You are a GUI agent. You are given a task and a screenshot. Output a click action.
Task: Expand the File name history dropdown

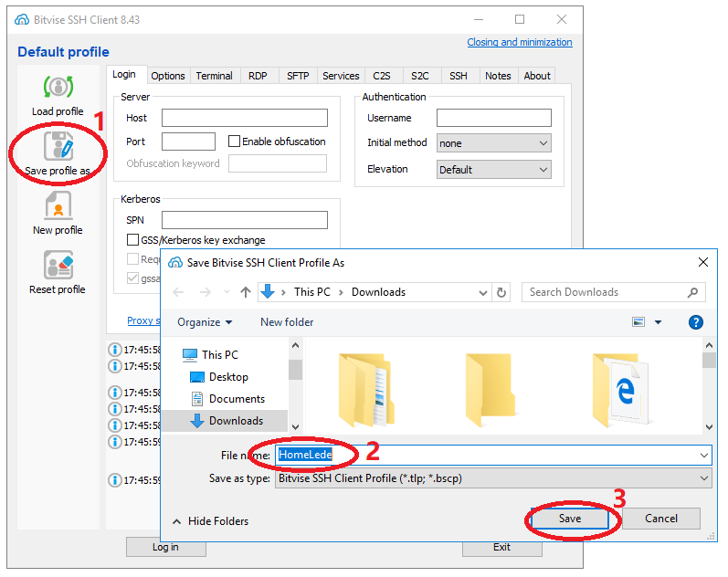pyautogui.click(x=704, y=456)
